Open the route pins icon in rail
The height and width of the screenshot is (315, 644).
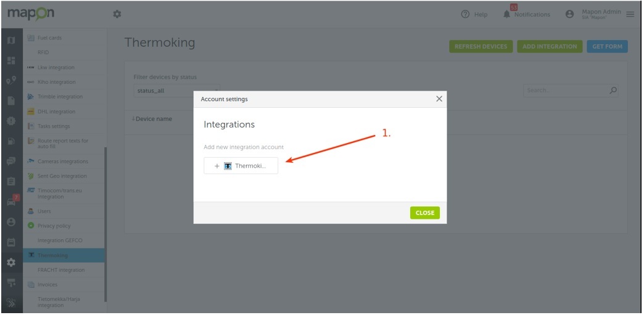(11, 81)
